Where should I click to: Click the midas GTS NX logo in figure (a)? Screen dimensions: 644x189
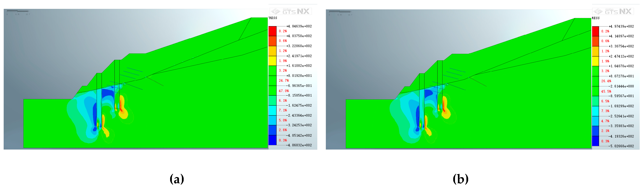coord(291,11)
